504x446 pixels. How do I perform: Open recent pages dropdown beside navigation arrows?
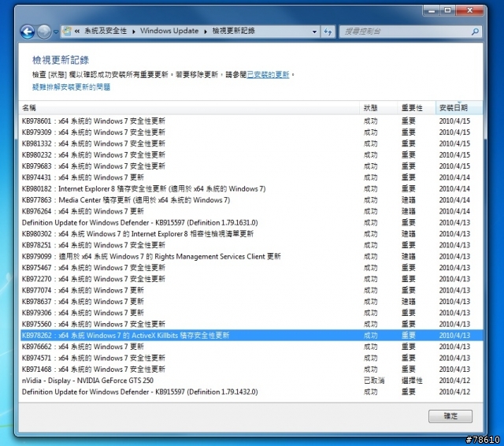[x=56, y=32]
